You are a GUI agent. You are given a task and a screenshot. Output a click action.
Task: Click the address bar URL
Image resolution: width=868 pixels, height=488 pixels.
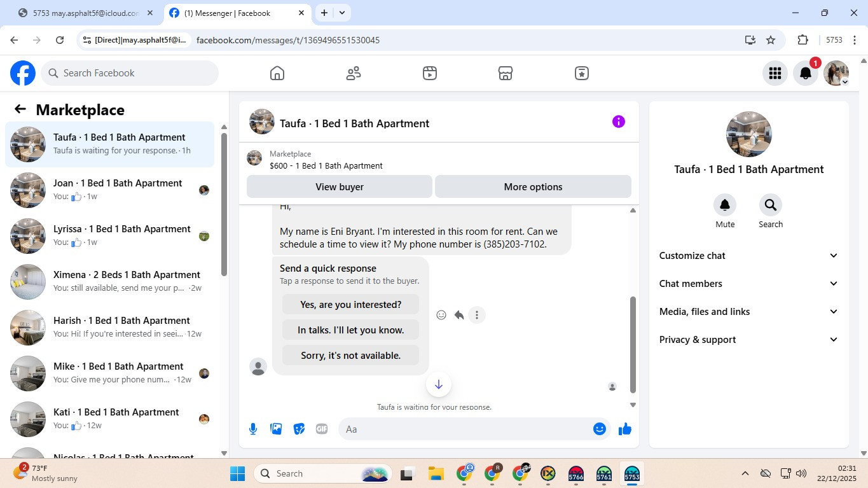[x=288, y=40]
